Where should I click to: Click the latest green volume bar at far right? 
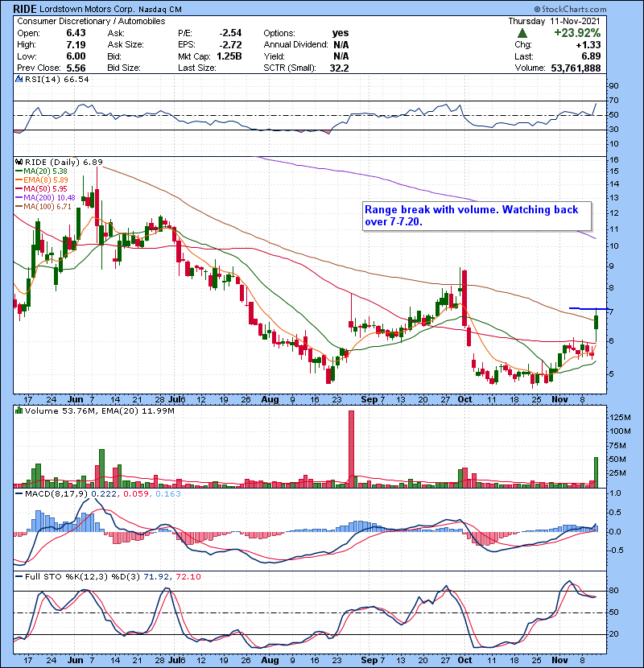click(596, 472)
